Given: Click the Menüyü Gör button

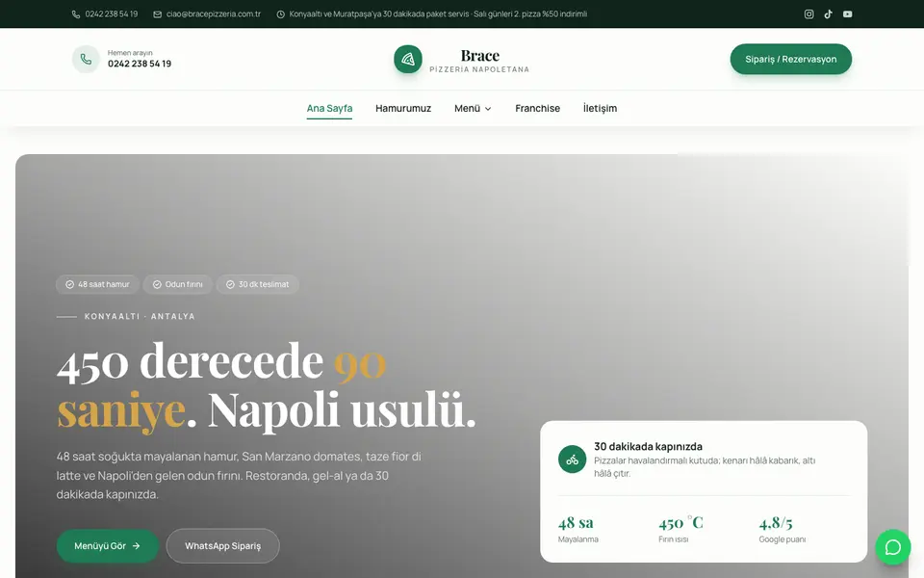Looking at the screenshot, I should (x=108, y=546).
